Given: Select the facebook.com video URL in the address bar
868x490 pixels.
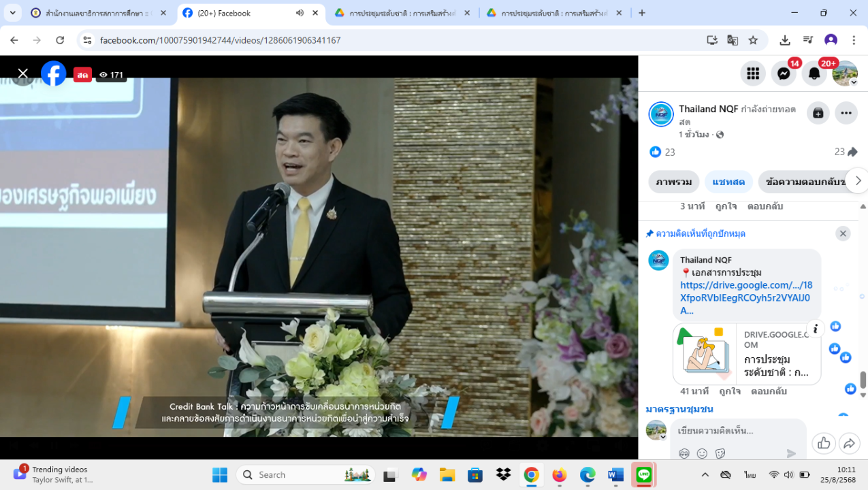Looking at the screenshot, I should pyautogui.click(x=220, y=40).
